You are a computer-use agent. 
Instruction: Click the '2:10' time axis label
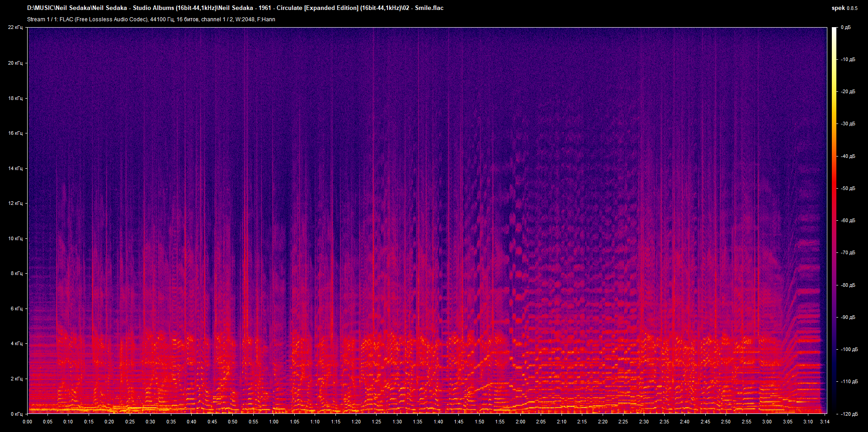pos(561,422)
